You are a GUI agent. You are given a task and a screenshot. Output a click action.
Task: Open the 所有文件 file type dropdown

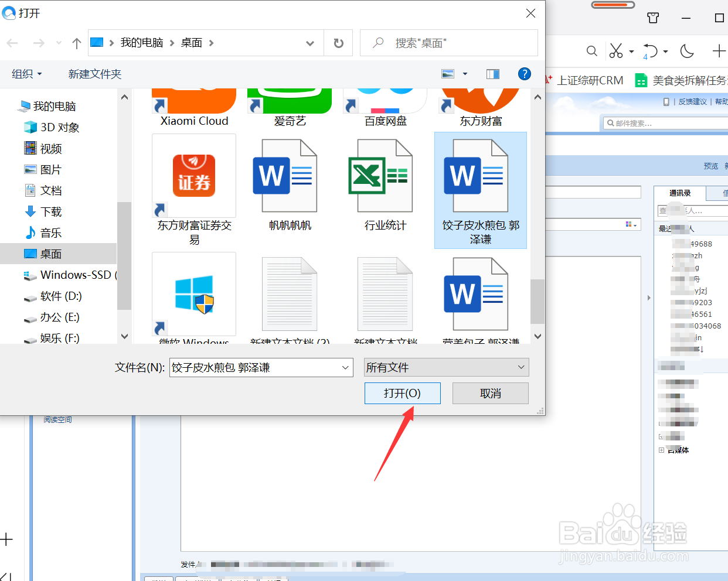(446, 367)
